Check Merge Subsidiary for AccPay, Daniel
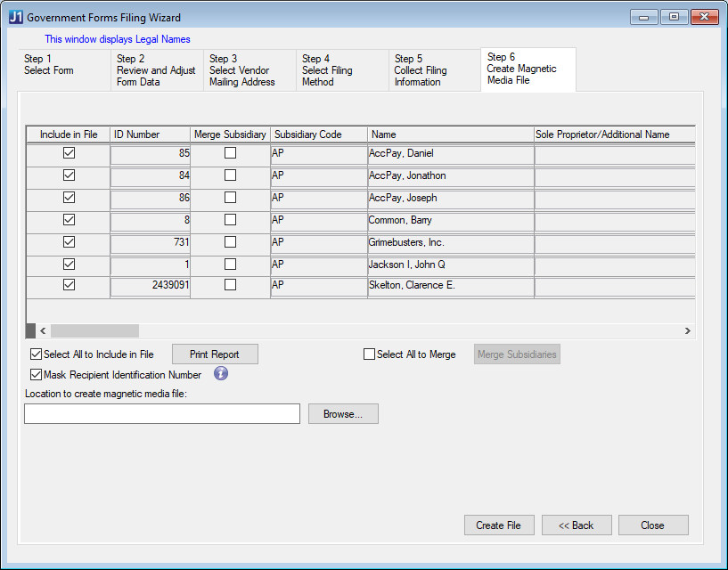Viewport: 728px width, 570px height. 230,152
